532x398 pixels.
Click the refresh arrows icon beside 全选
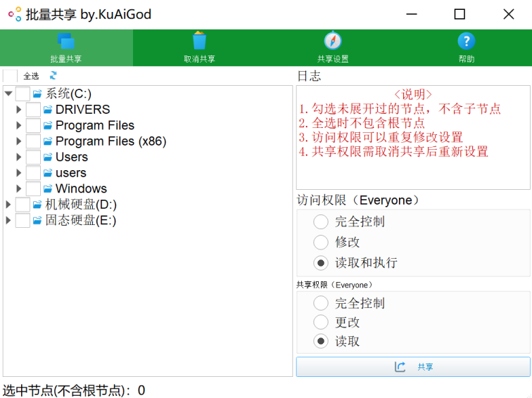tap(53, 76)
